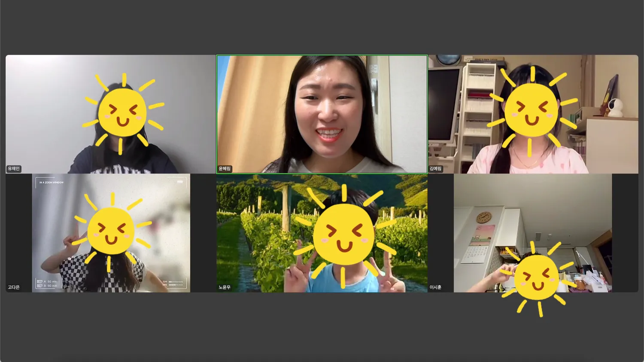This screenshot has height=362, width=644.
Task: Click the 김예림 name label
Action: point(436,169)
